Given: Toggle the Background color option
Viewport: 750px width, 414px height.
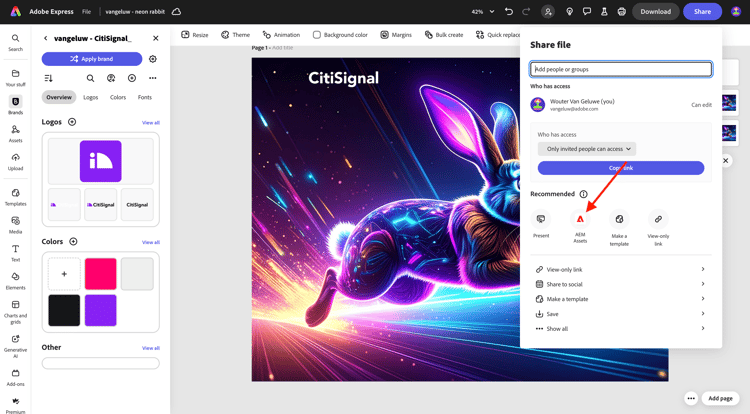Looking at the screenshot, I should pyautogui.click(x=340, y=35).
